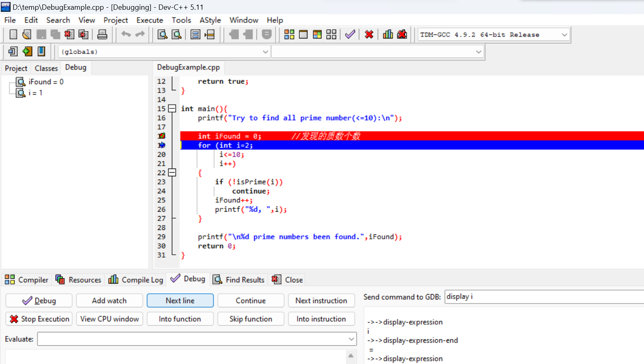Viewport: 644px width, 364px height.
Task: Open the Search menu
Action: pos(58,20)
